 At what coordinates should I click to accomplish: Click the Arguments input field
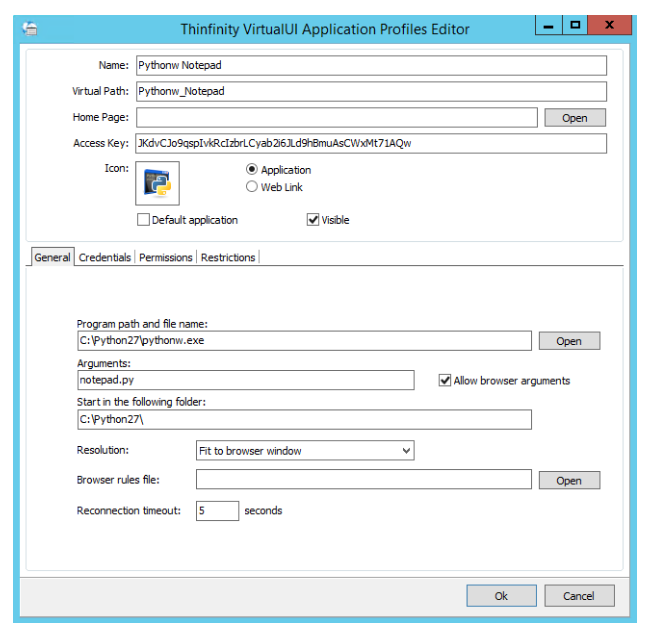click(x=245, y=381)
